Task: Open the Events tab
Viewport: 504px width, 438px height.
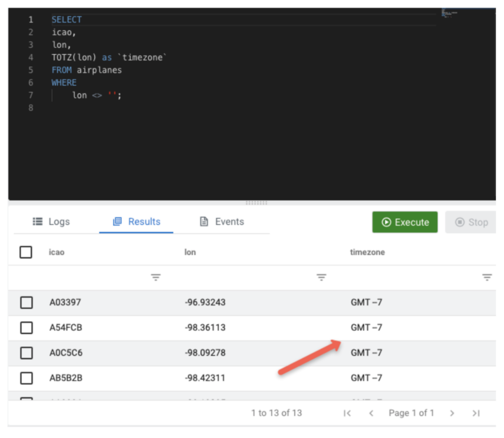Action: tap(221, 222)
